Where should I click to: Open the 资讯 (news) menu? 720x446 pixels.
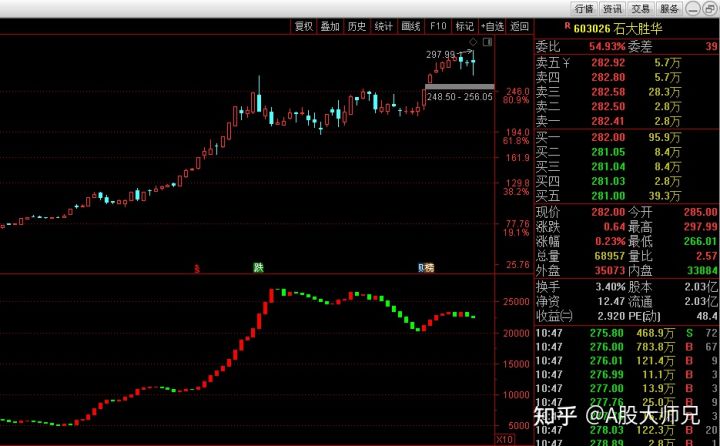pyautogui.click(x=613, y=8)
